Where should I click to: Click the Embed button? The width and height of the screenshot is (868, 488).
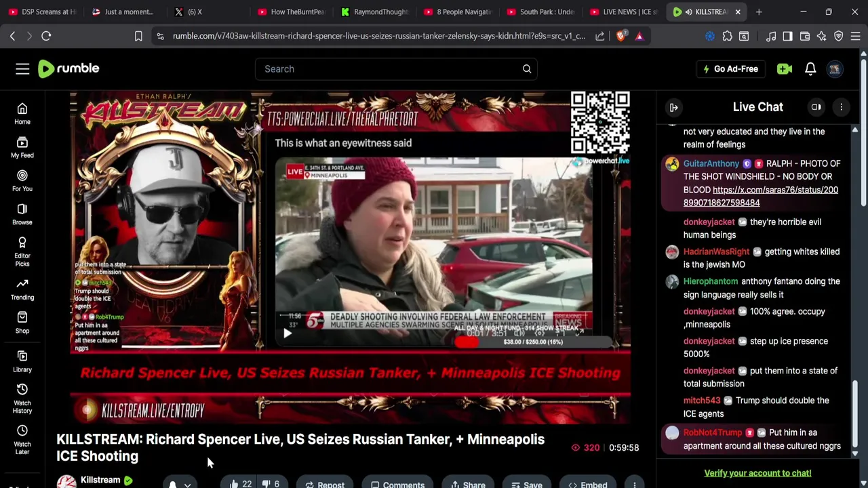point(588,484)
